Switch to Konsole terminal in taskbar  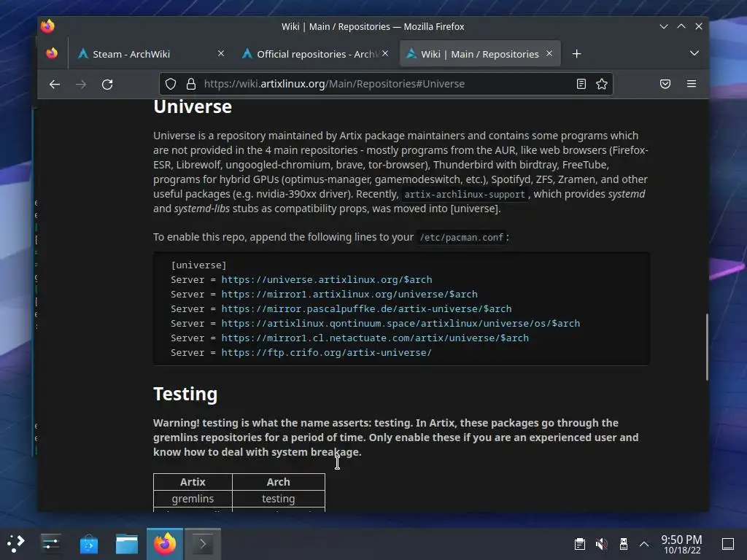[203, 544]
